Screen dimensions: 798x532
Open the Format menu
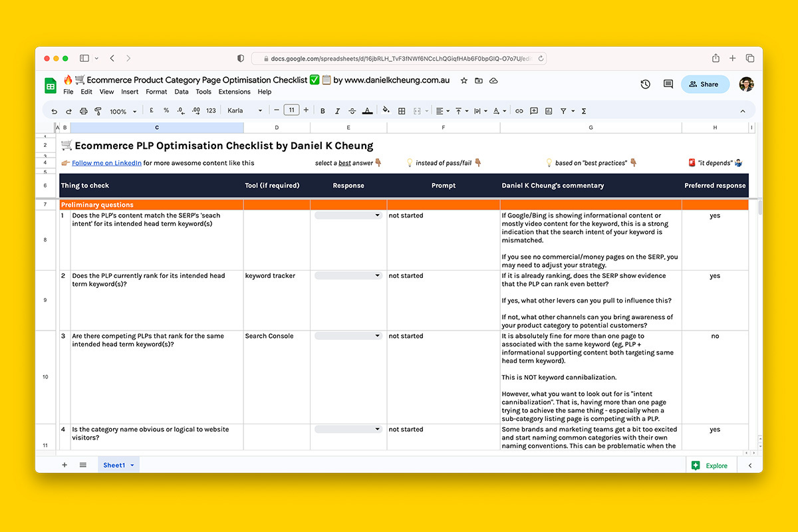pos(156,92)
